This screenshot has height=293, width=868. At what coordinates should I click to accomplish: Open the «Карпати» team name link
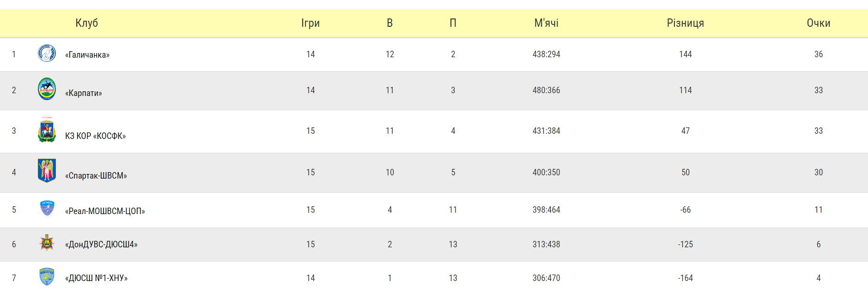[x=84, y=93]
